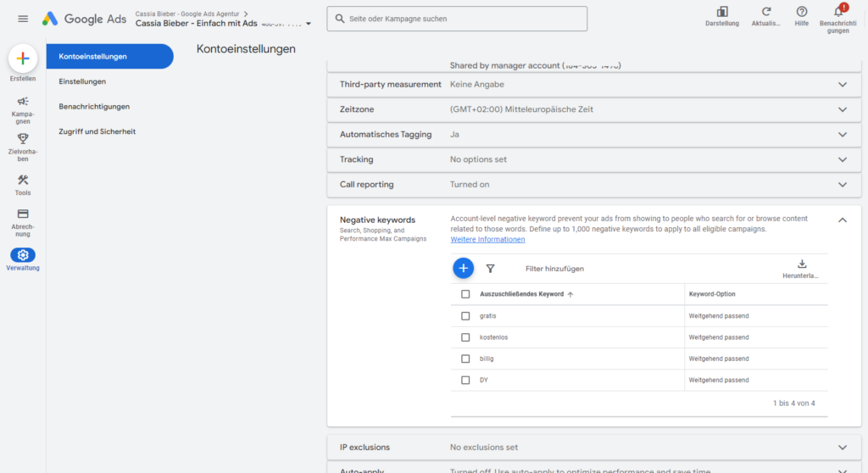
Task: Click the search magnifier icon
Action: pos(340,19)
